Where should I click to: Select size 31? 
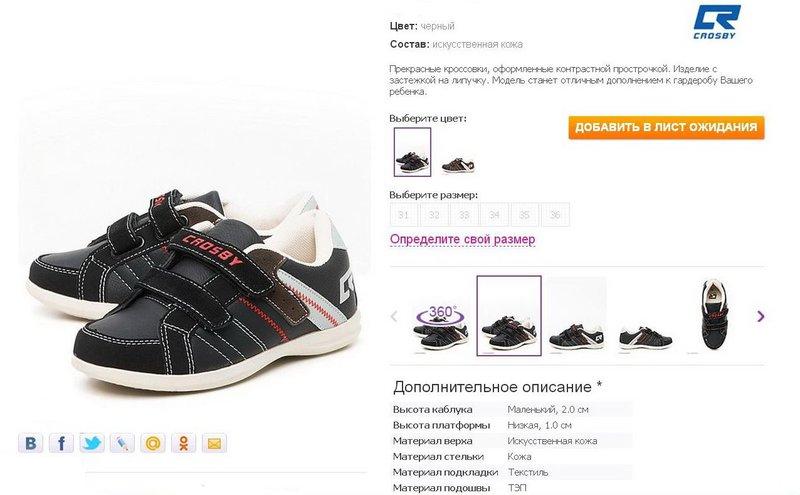click(x=404, y=215)
